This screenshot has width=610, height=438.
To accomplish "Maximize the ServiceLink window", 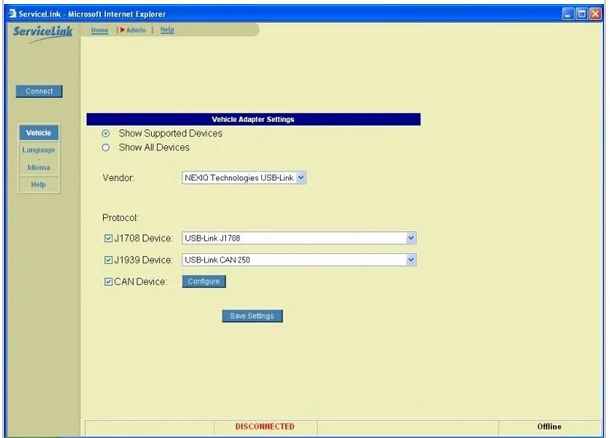I will [x=582, y=14].
